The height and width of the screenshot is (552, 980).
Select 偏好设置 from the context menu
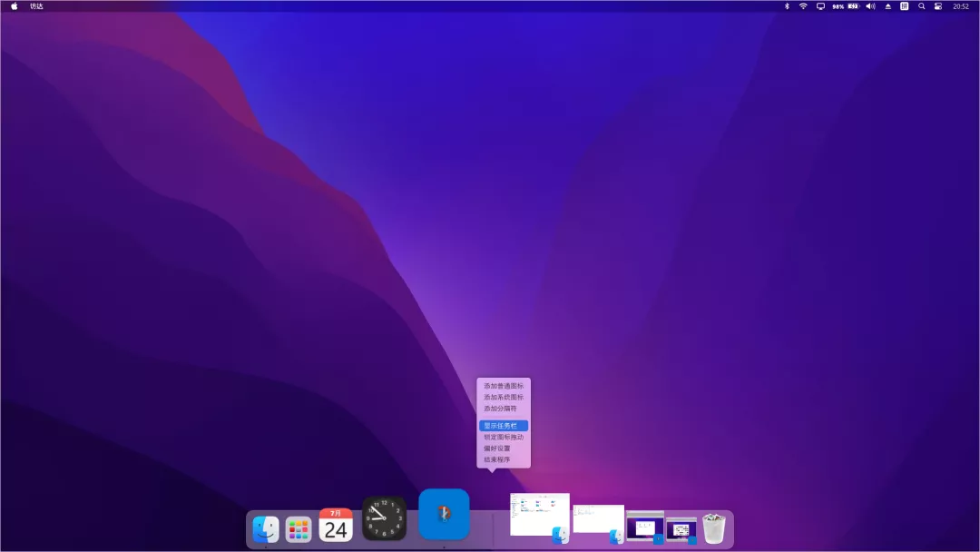(x=501, y=448)
